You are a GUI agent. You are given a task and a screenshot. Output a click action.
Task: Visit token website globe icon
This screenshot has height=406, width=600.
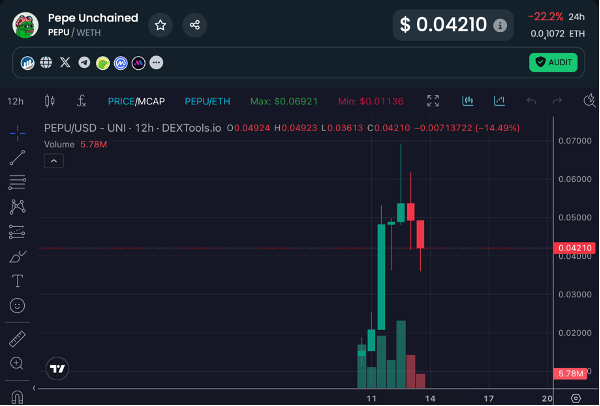(x=46, y=62)
